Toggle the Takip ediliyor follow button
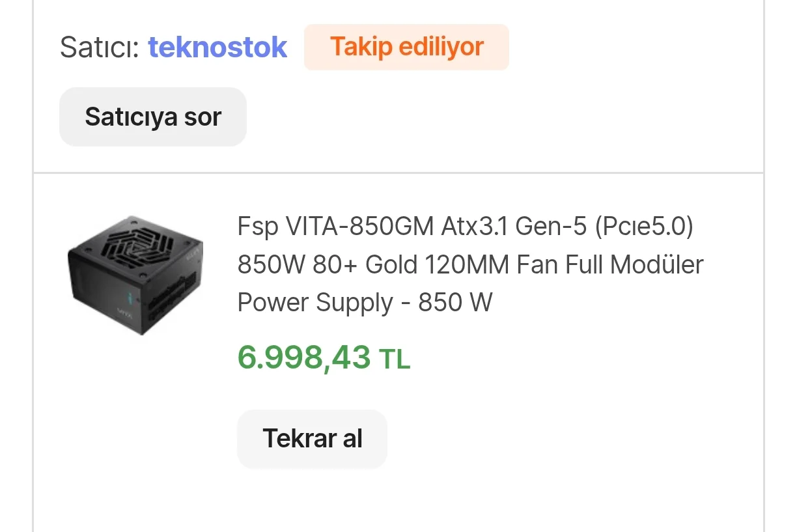The height and width of the screenshot is (532, 797). pyautogui.click(x=406, y=47)
